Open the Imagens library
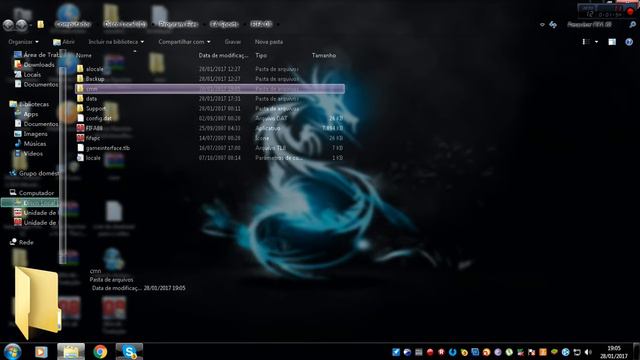640x360 pixels. click(31, 133)
